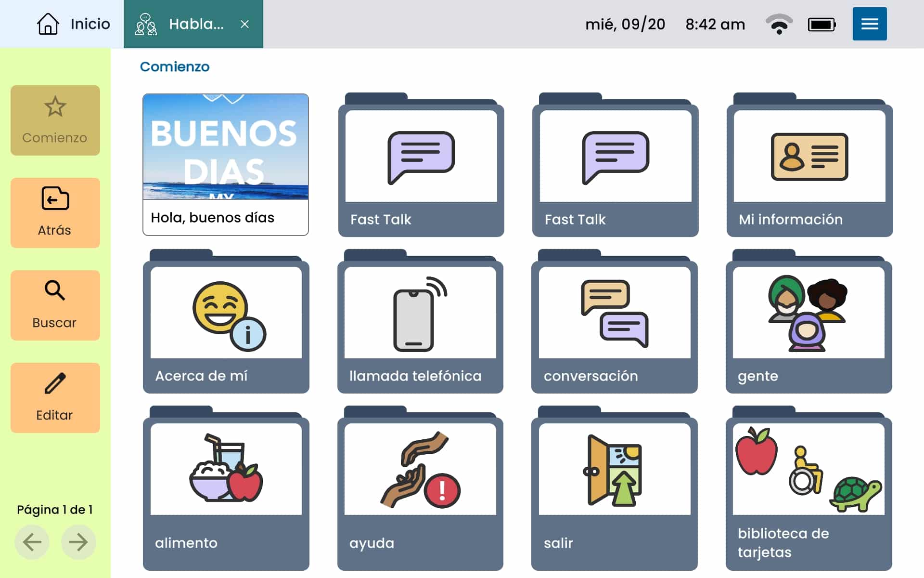Switch to the Inicio home tab
Viewport: 924px width, 578px height.
(x=73, y=24)
